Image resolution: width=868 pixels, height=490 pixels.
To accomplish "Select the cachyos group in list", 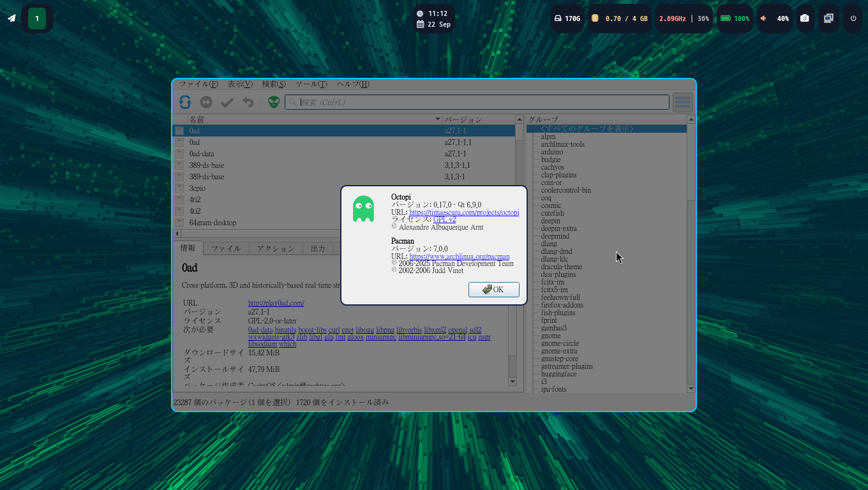I will 552,167.
